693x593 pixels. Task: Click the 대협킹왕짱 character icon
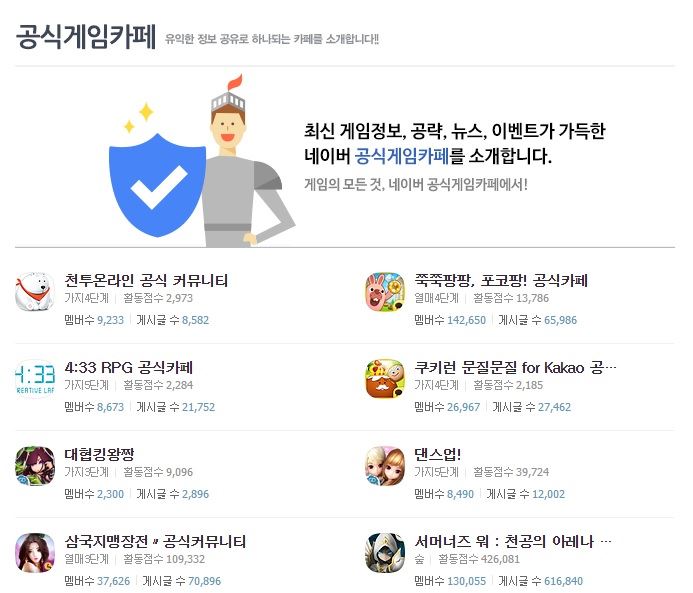pyautogui.click(x=35, y=466)
